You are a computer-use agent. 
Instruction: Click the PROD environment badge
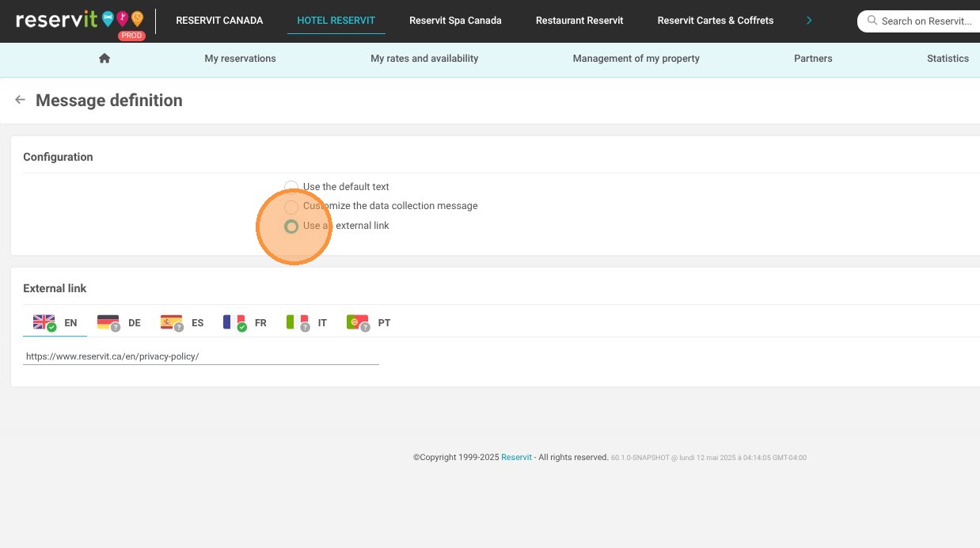click(131, 36)
